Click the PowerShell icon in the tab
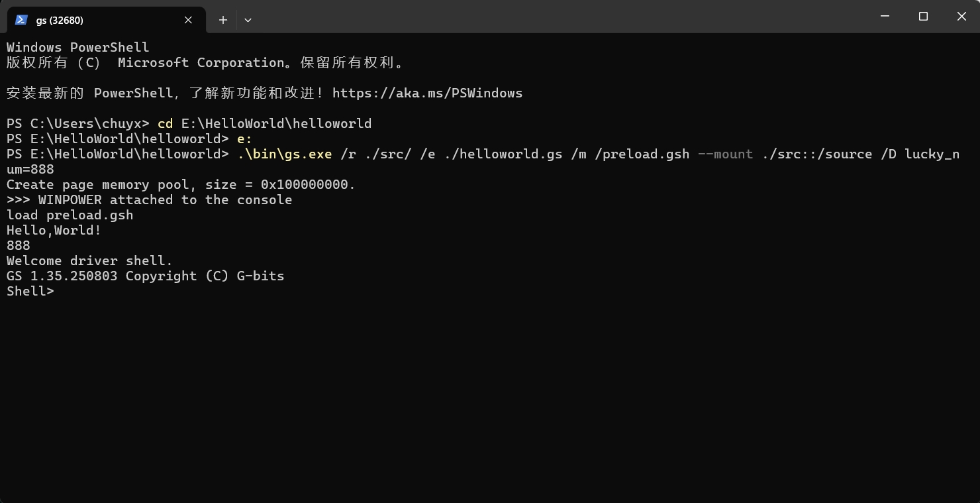Screen dimensions: 980x503 21,20
